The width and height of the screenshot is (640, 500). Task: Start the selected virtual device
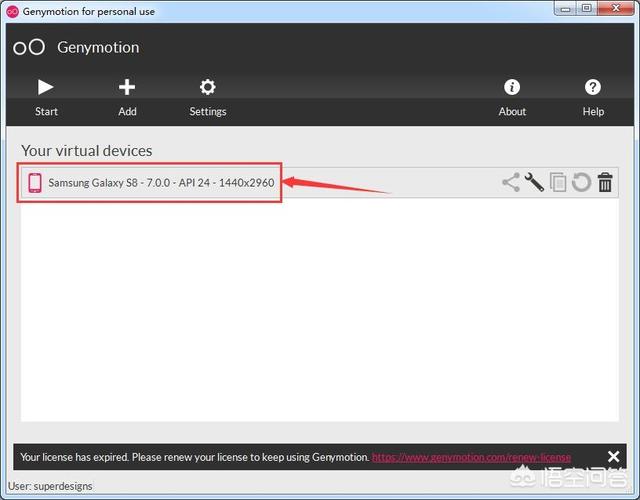tap(46, 97)
